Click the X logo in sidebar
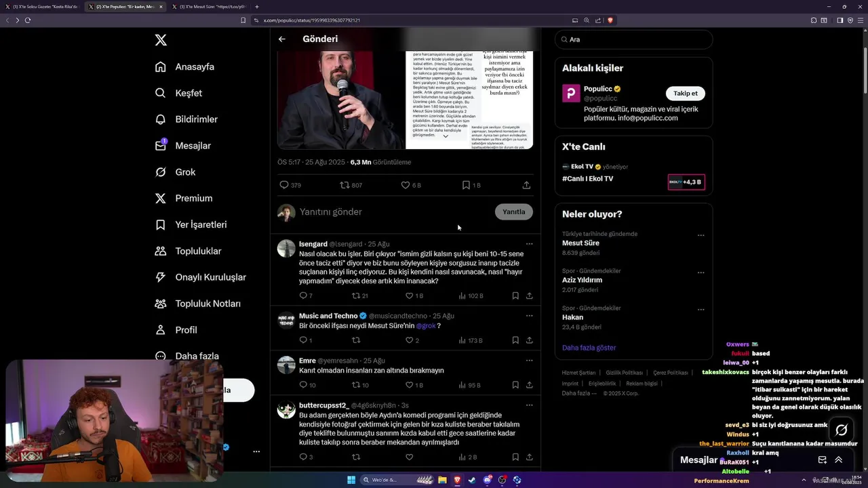The width and height of the screenshot is (868, 488). click(x=161, y=40)
